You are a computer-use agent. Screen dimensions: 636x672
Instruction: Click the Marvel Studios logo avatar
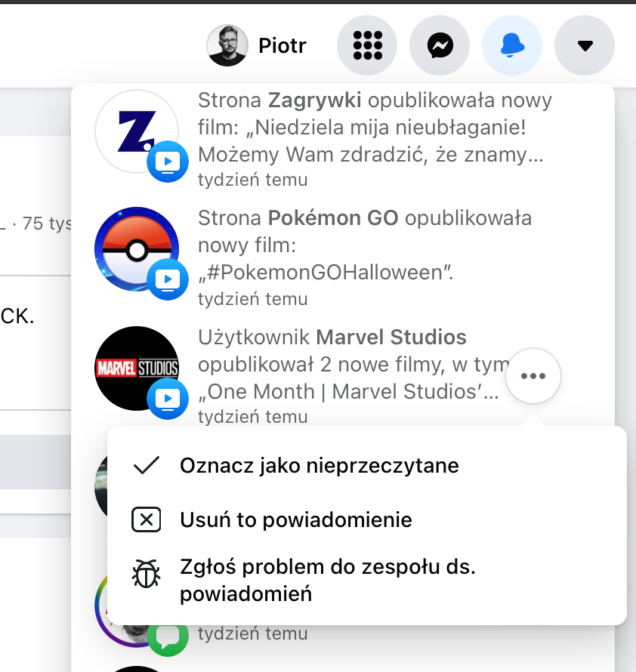point(137,368)
